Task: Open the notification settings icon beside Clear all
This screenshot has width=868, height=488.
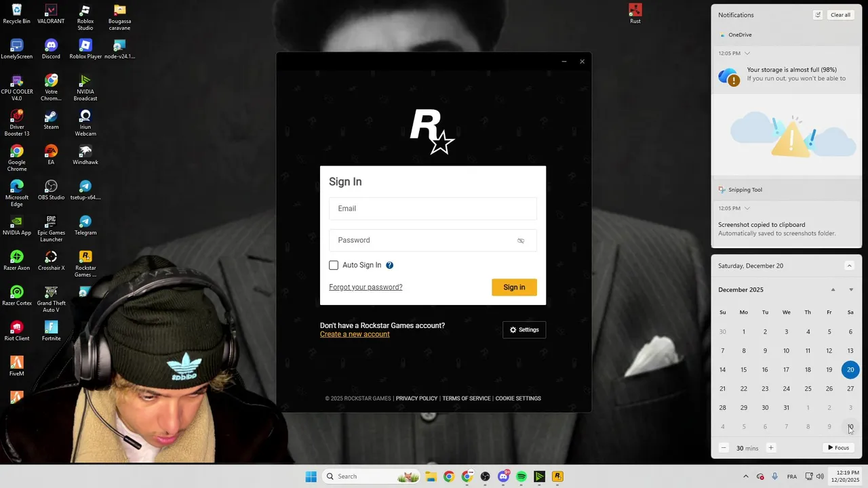Action: (818, 15)
